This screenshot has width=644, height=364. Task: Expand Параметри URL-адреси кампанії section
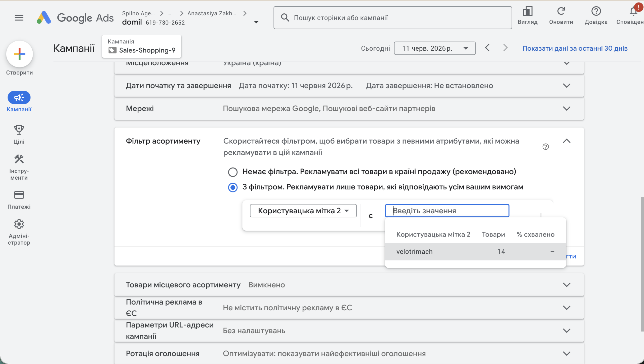pyautogui.click(x=567, y=331)
